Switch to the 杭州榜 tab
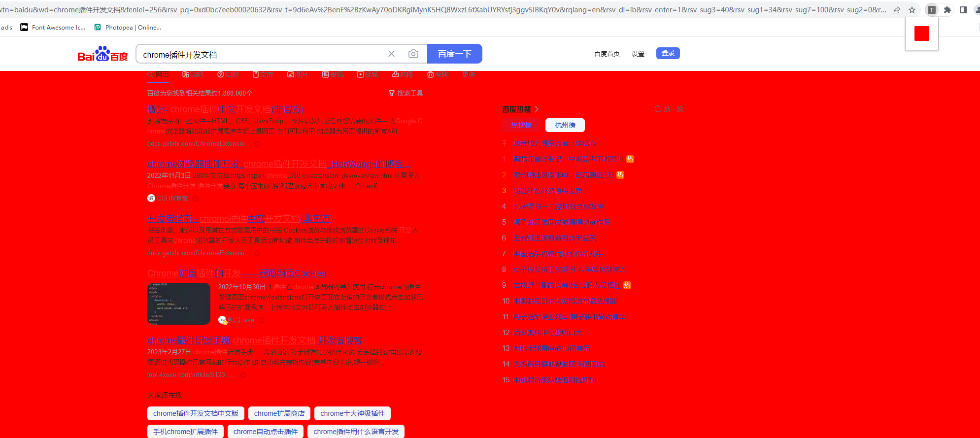 (x=565, y=125)
